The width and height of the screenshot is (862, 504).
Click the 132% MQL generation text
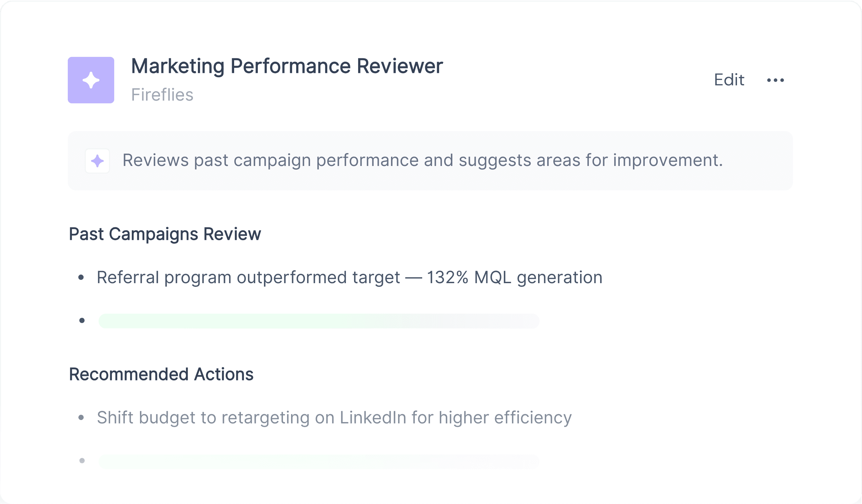click(x=515, y=277)
